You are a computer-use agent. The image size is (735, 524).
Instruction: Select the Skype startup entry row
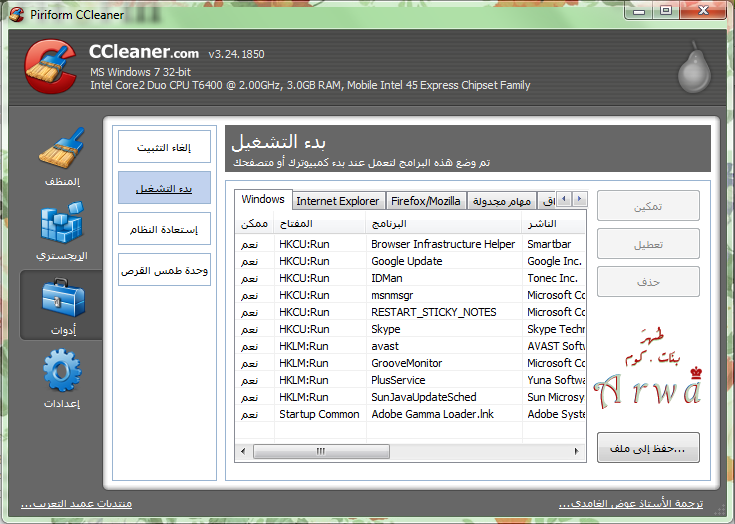coord(410,329)
